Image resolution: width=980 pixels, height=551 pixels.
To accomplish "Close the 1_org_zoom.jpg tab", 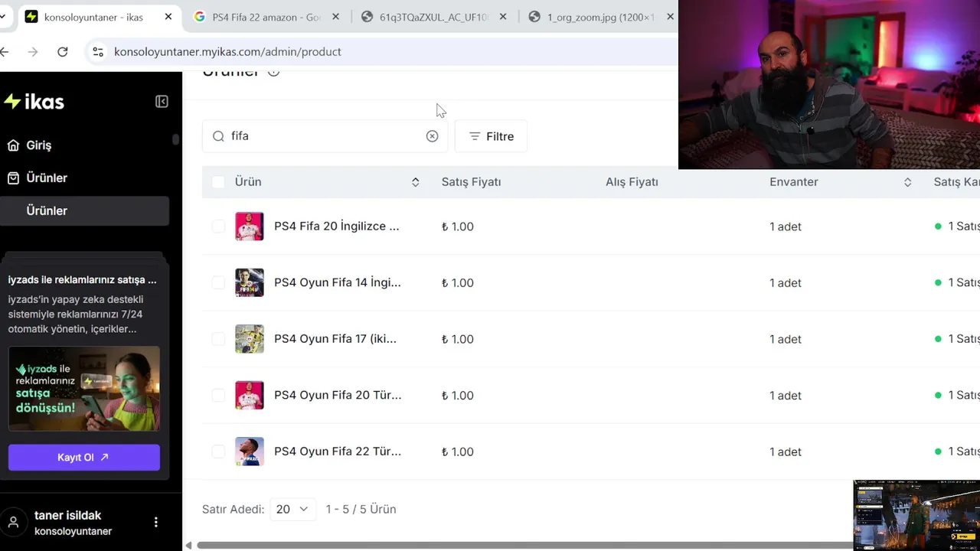I will click(x=670, y=17).
